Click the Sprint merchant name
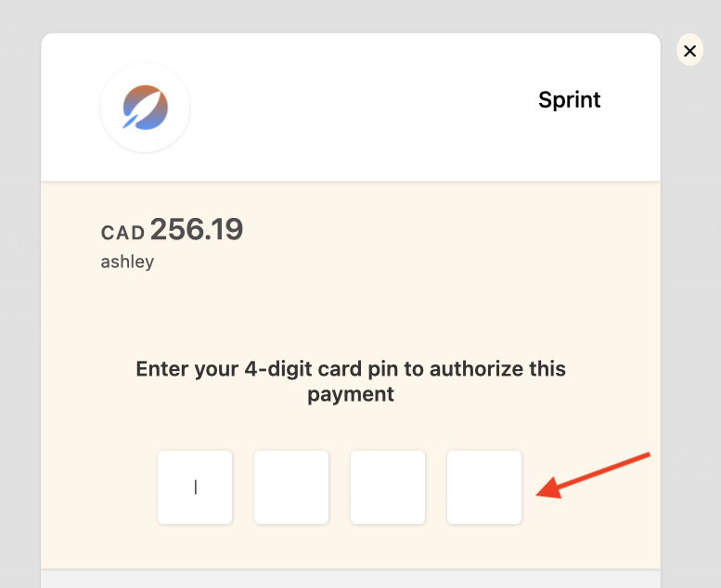Viewport: 721px width, 588px height. tap(569, 100)
